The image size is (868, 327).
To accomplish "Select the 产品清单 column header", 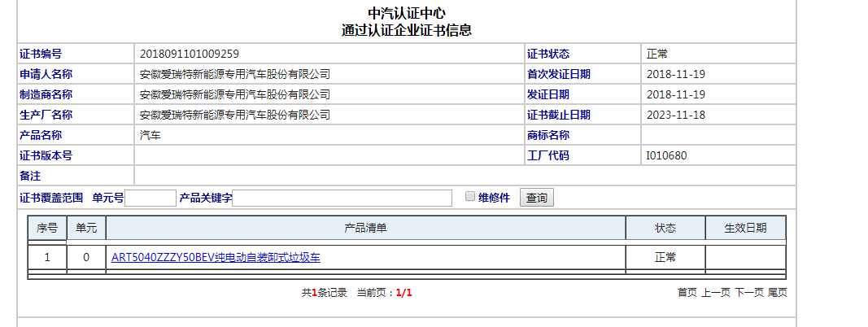I will pos(365,229).
